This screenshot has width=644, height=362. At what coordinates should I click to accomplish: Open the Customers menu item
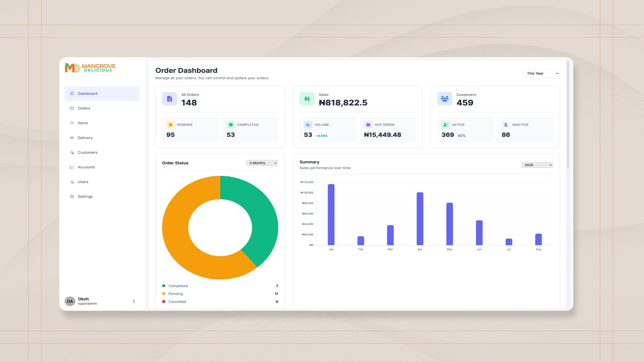[x=102, y=152]
